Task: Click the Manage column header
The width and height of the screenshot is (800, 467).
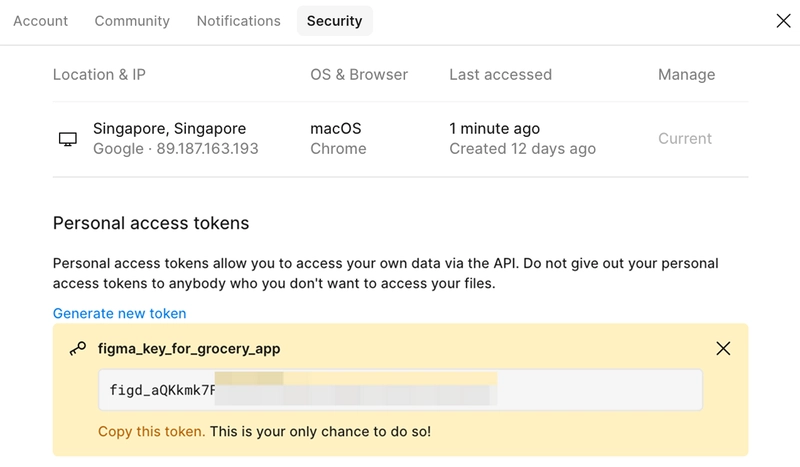Action: (x=687, y=75)
